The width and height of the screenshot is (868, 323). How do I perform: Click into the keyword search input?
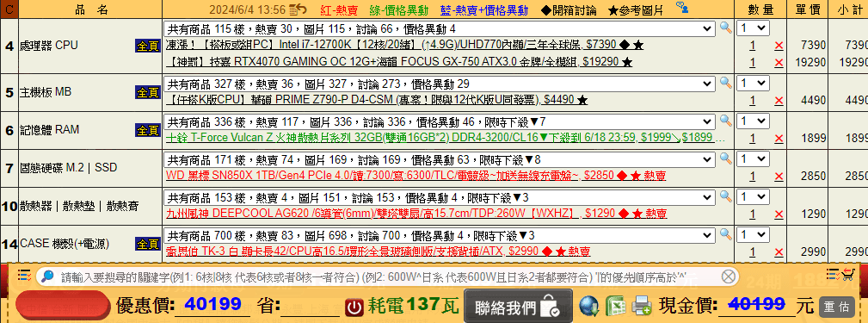pyautogui.click(x=387, y=276)
